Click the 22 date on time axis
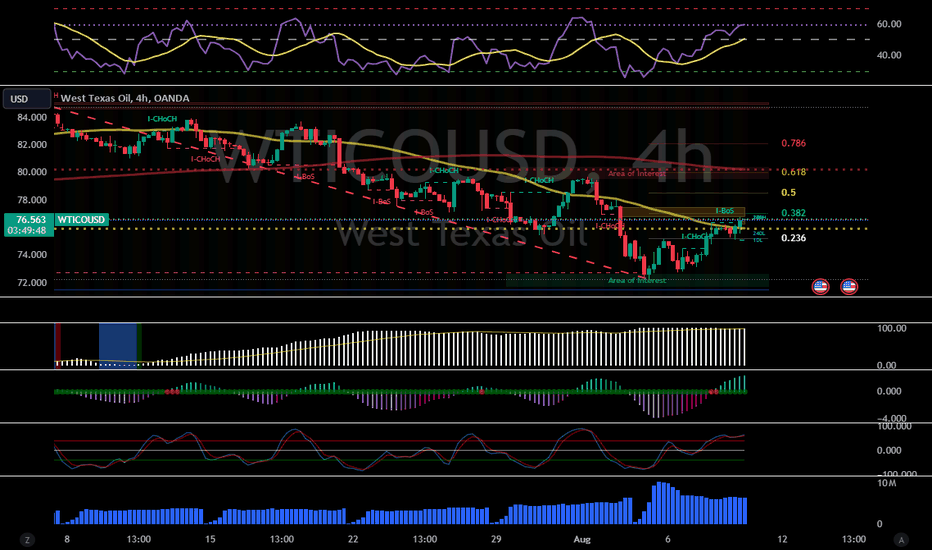Screen dimensions: 932x550 point(353,539)
